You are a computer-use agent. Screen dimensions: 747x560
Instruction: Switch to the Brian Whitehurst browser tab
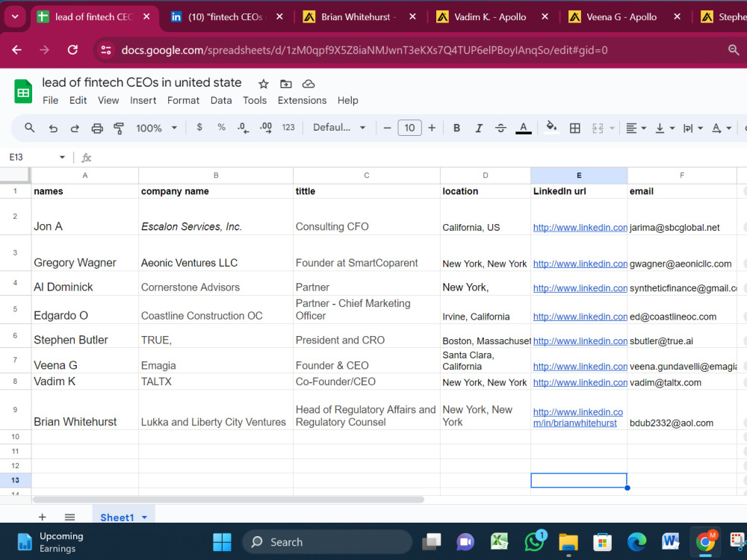[359, 17]
